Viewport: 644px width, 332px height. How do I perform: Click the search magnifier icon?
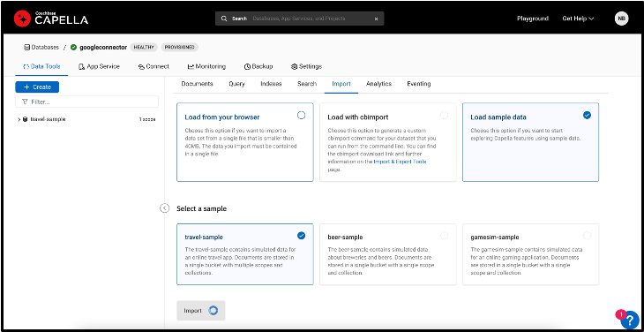click(224, 19)
